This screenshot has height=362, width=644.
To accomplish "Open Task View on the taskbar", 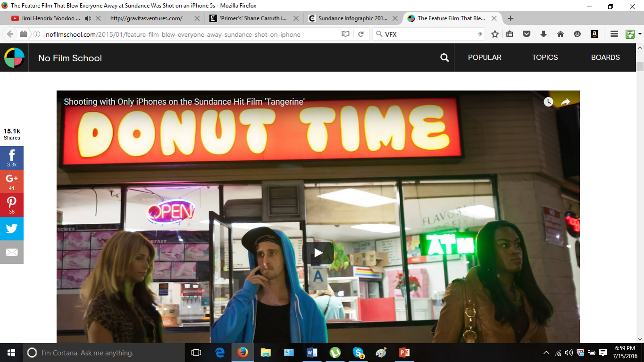I will pyautogui.click(x=196, y=353).
